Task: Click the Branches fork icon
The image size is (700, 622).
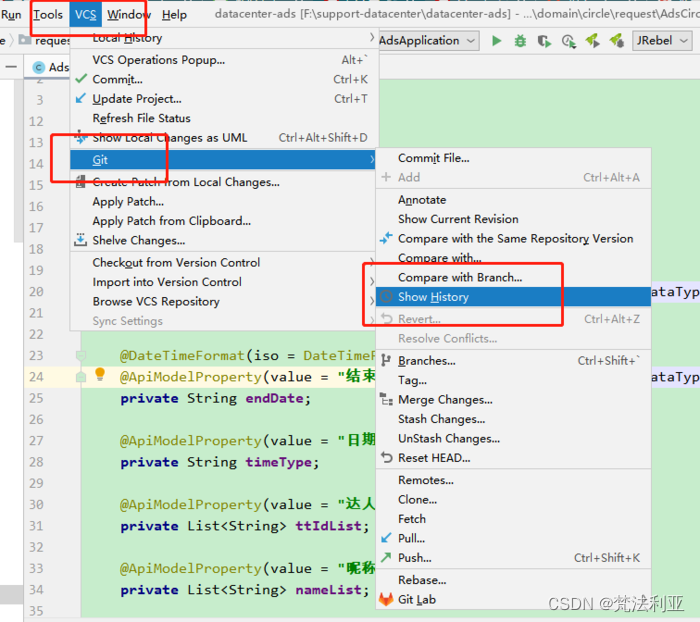Action: click(386, 360)
